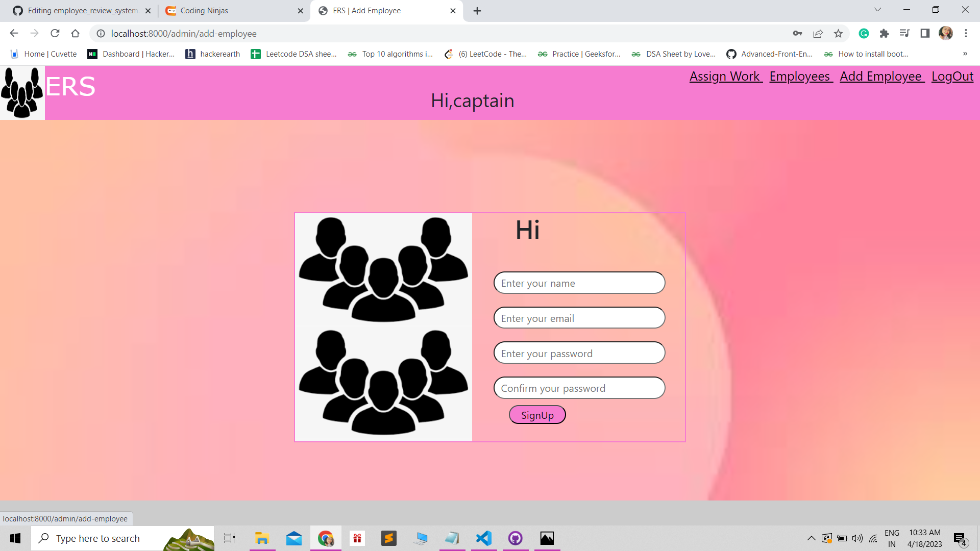Open the Grammarly extension icon

tap(864, 33)
